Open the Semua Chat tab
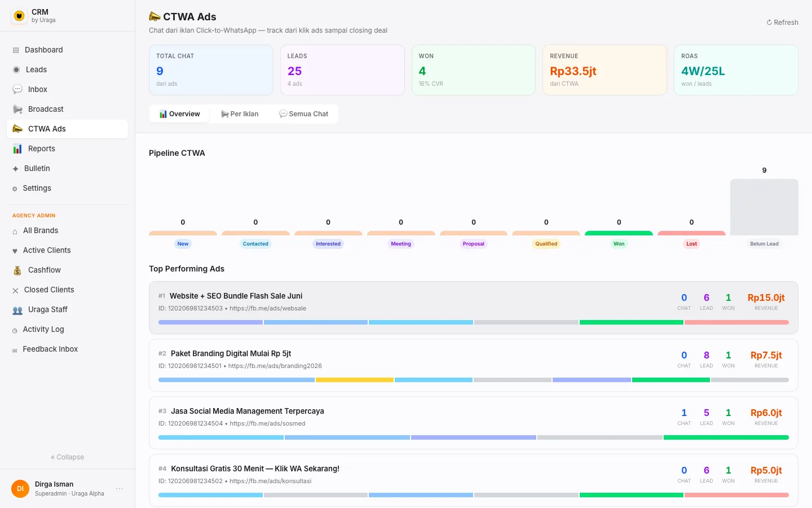This screenshot has height=508, width=812. pyautogui.click(x=303, y=114)
